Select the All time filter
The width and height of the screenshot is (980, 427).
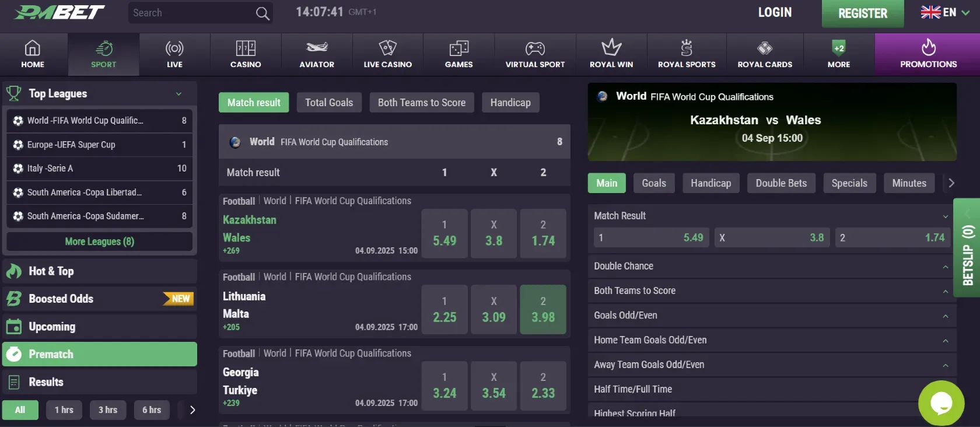click(x=20, y=410)
